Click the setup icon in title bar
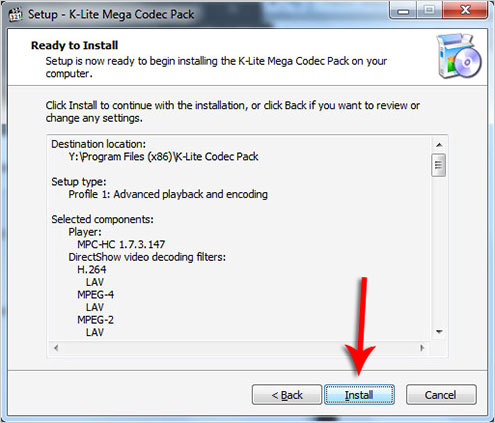Image resolution: width=495 pixels, height=423 pixels. click(x=15, y=14)
